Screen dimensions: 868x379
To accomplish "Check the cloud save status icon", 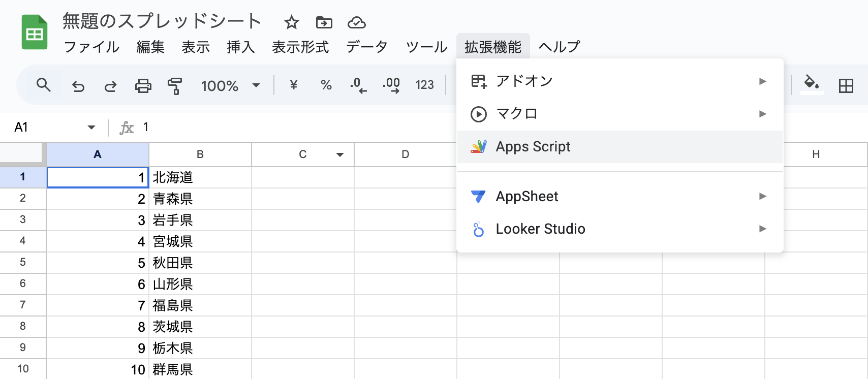I will (x=356, y=22).
